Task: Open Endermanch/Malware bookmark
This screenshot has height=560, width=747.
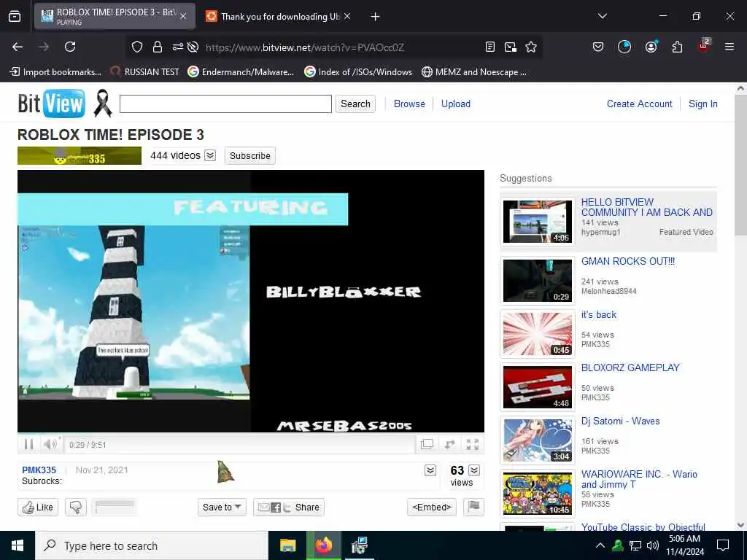Action: 241,72
